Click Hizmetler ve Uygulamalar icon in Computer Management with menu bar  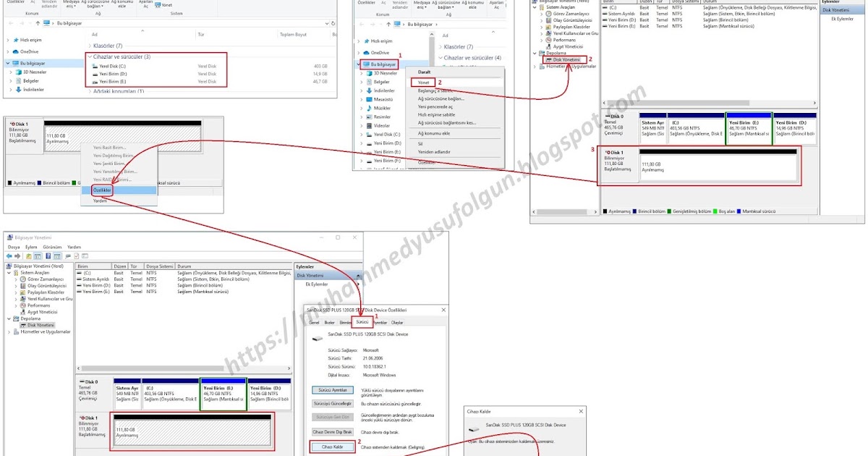click(x=17, y=332)
